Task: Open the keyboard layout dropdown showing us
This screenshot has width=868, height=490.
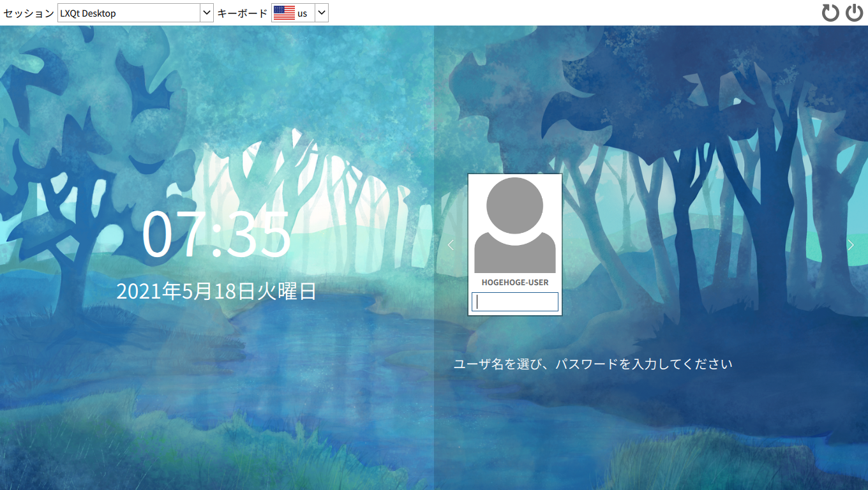Action: (x=300, y=13)
